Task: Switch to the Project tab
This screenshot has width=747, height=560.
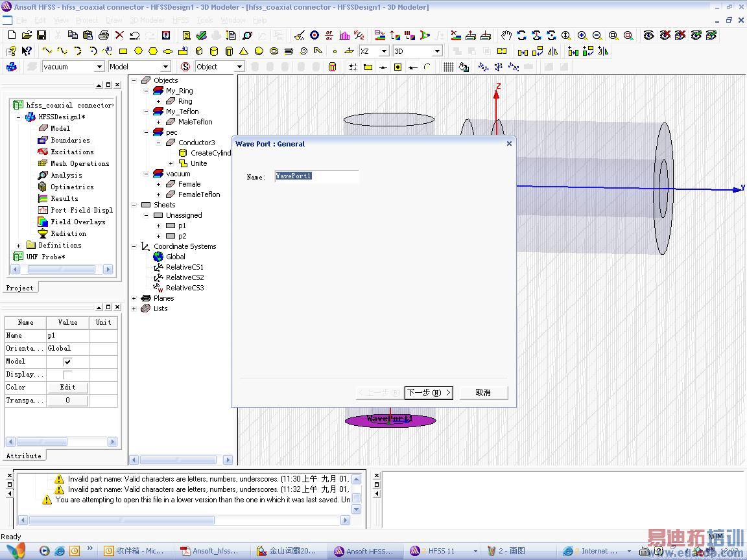Action: tap(19, 288)
